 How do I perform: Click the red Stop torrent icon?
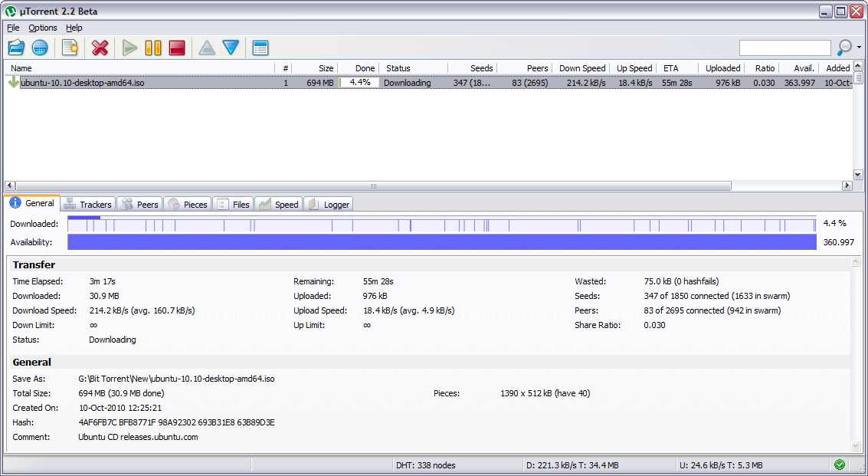point(177,48)
